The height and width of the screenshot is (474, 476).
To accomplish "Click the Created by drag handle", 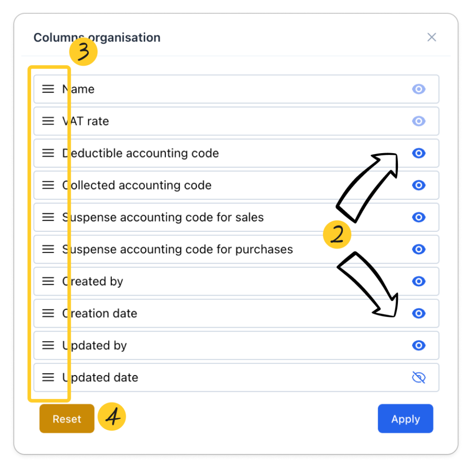I will click(x=48, y=281).
